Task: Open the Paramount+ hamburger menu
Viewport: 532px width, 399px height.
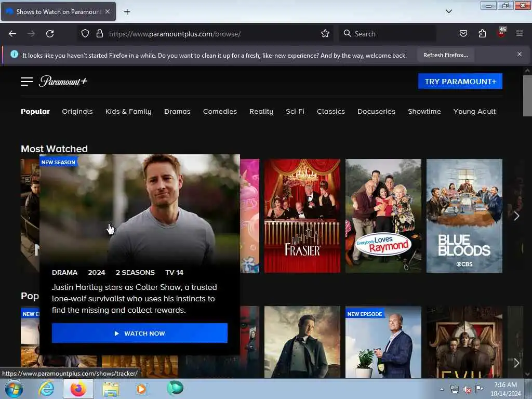Action: (27, 82)
